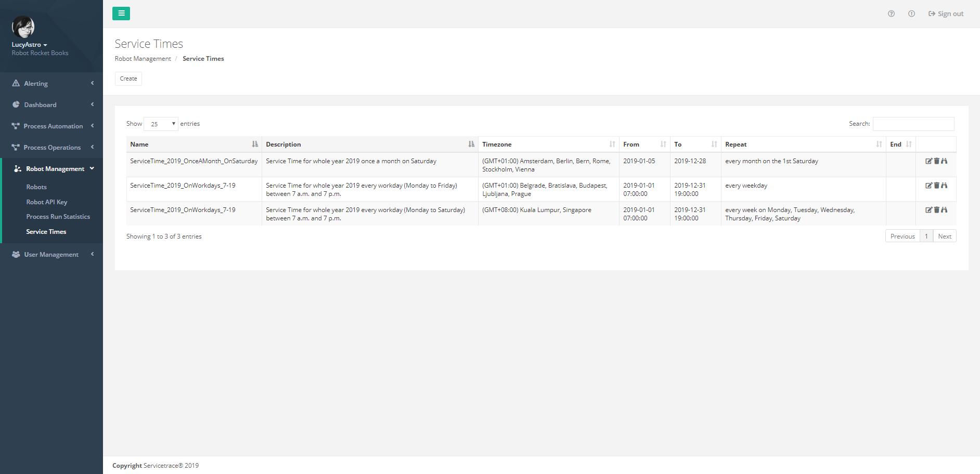Expand the Process Automation menu chevron

(92, 126)
